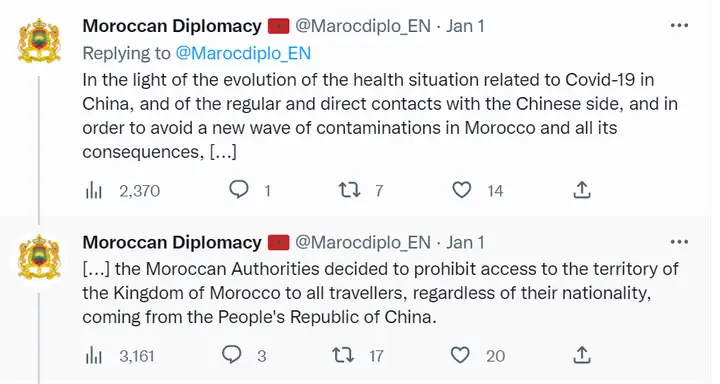The width and height of the screenshot is (720, 384).
Task: Retweet the first tweet with 7 retweets
Action: tap(349, 190)
